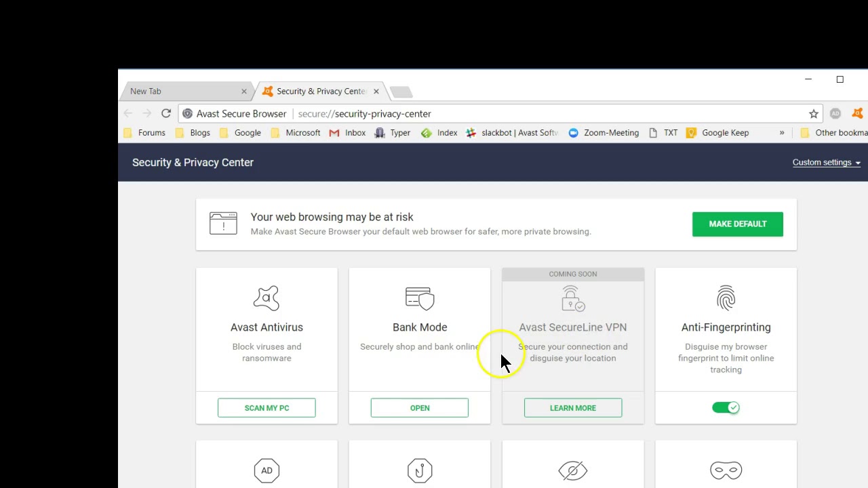Click the 'Avast Antivirus' card title
The height and width of the screenshot is (488, 868).
pyautogui.click(x=267, y=327)
